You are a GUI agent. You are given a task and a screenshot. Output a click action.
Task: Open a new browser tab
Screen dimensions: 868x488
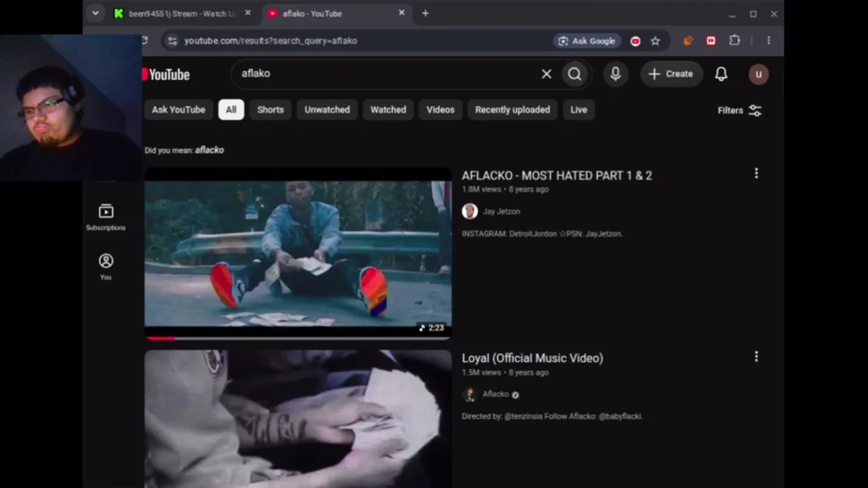(425, 14)
